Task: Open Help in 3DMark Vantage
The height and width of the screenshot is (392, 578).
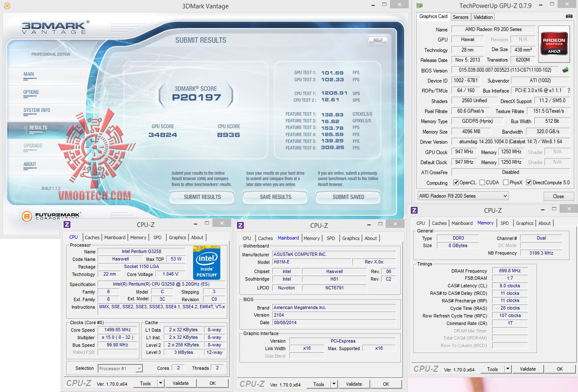Action: click(378, 40)
